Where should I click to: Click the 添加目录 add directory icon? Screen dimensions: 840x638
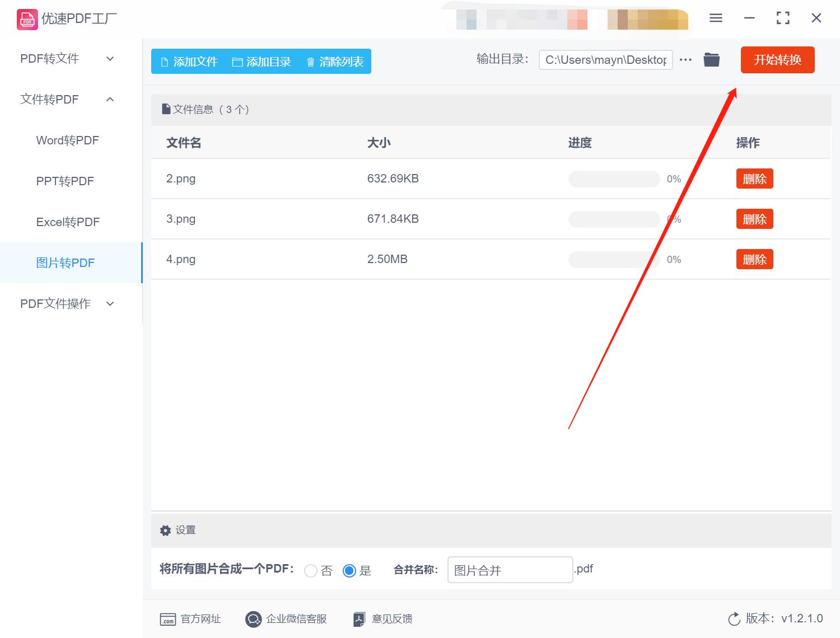point(237,62)
